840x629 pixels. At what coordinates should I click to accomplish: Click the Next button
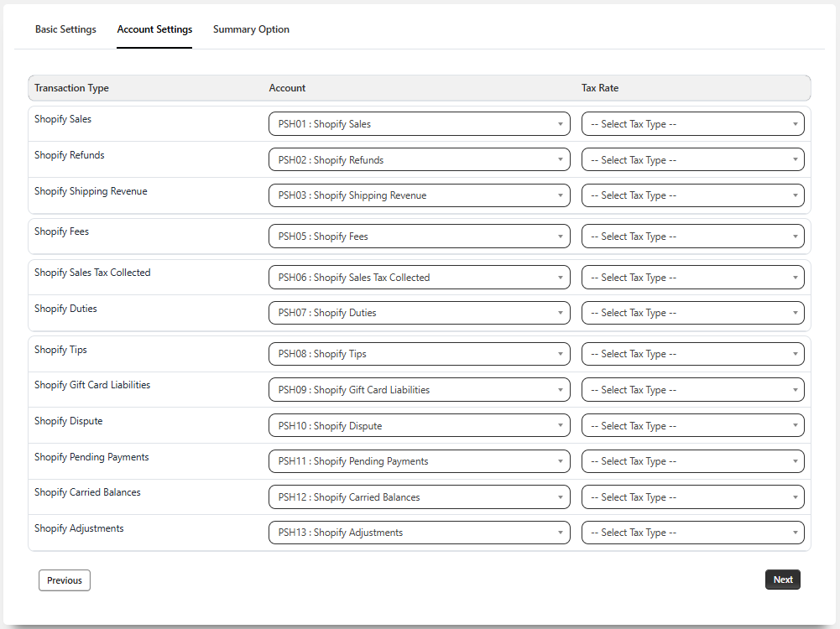[x=782, y=580]
